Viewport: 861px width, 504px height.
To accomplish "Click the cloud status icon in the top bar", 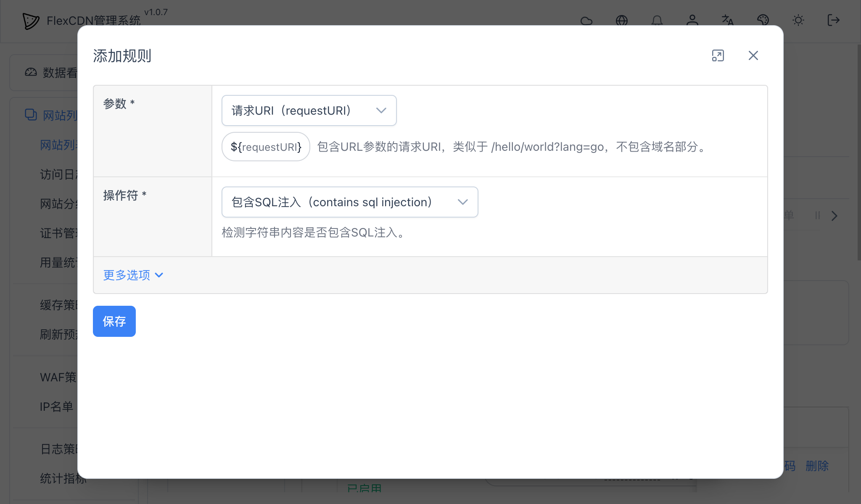I will [x=586, y=21].
